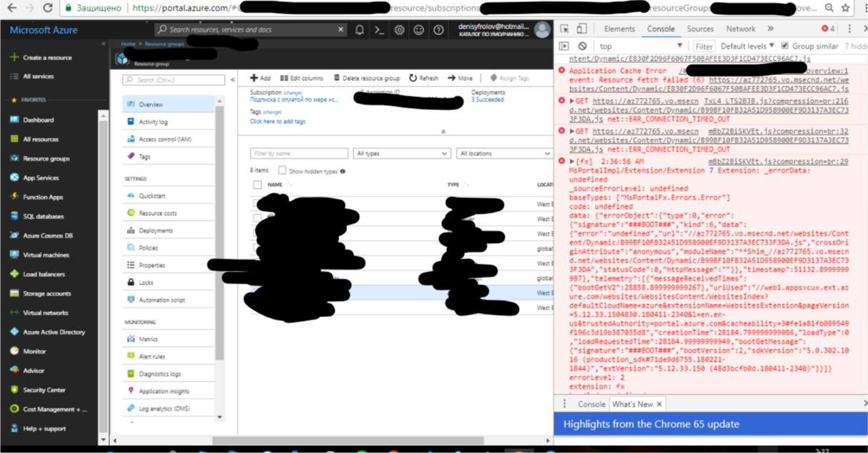Click the Move button
The width and height of the screenshot is (868, 453).
[x=460, y=79]
